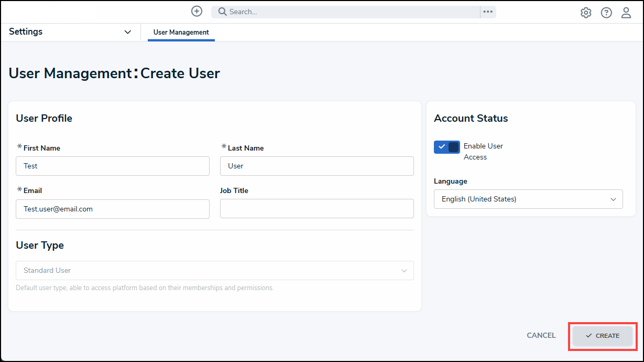Viewport: 644px width, 362px height.
Task: Click the First Name field
Action: [x=113, y=166]
